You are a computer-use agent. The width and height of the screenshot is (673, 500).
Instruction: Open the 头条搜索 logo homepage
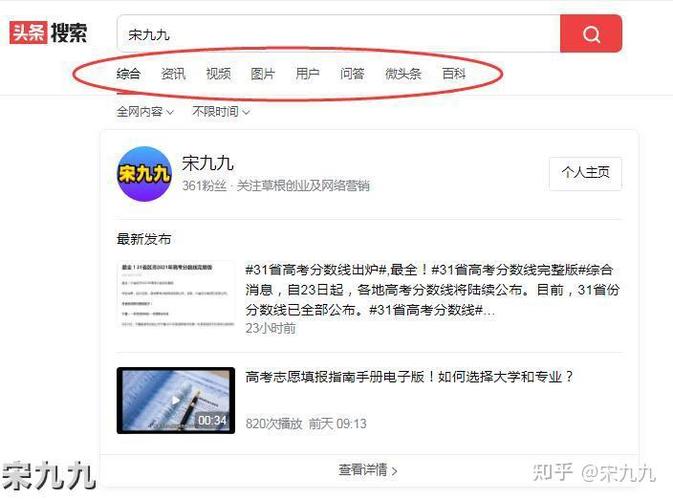[49, 33]
